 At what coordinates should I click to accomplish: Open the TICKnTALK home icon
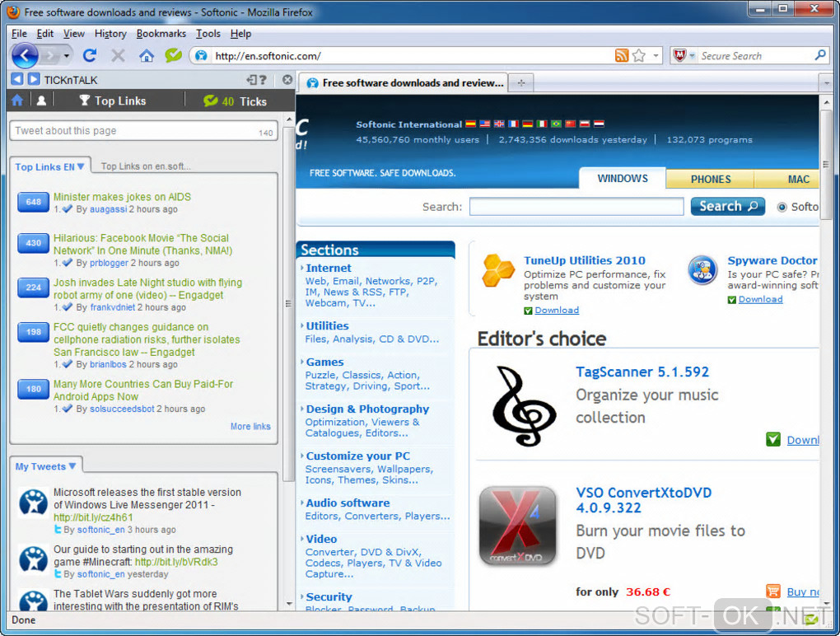click(x=17, y=101)
